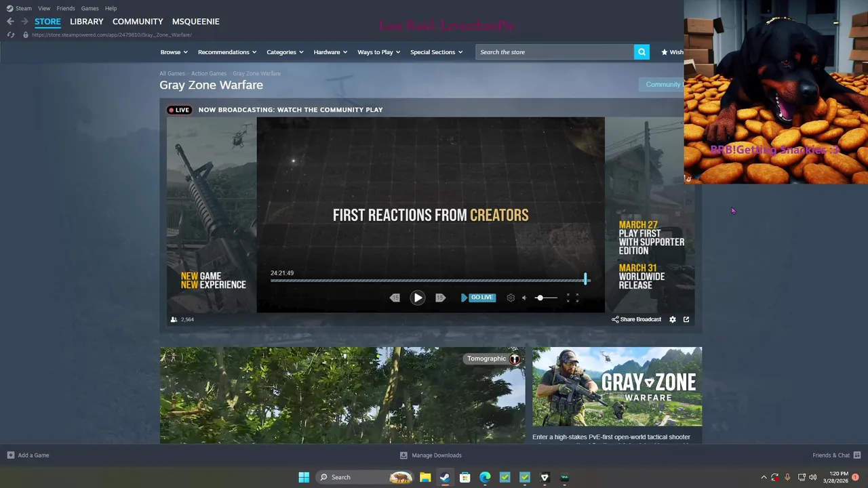Open Friends & Chat
Screen dimensions: 868x488
pos(836,455)
